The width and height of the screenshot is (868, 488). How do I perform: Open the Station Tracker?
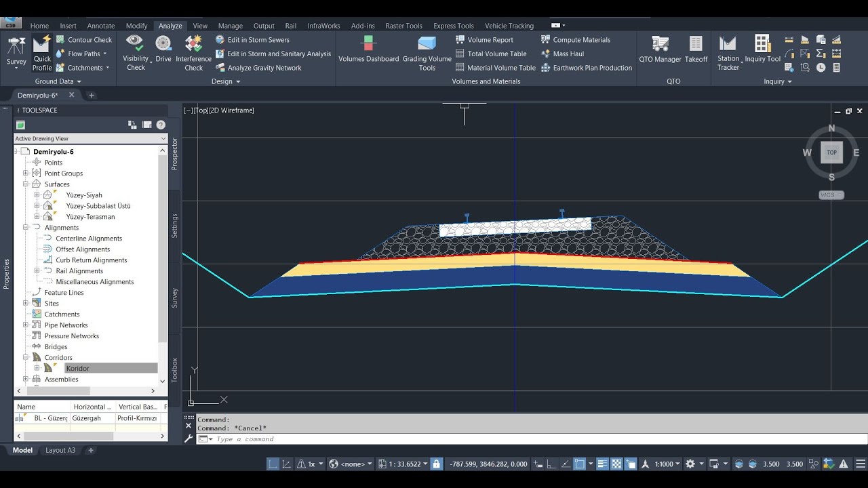coord(728,53)
